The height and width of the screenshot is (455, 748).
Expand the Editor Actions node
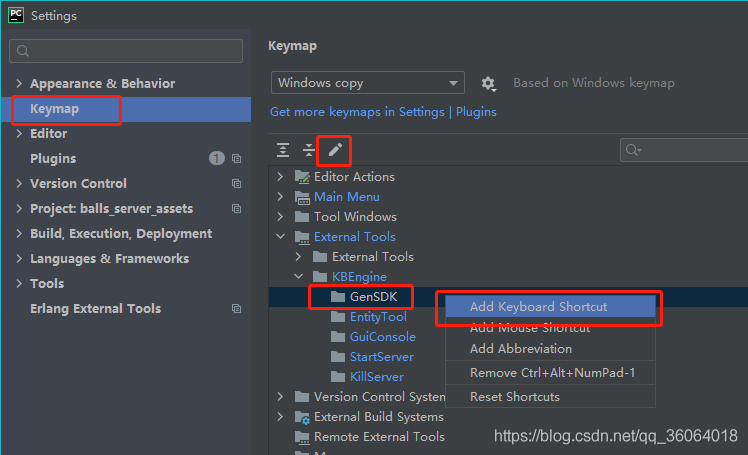[x=280, y=177]
